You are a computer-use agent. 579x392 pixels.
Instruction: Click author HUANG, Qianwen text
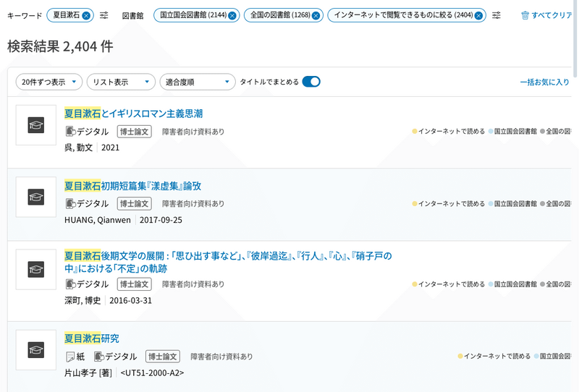(98, 220)
